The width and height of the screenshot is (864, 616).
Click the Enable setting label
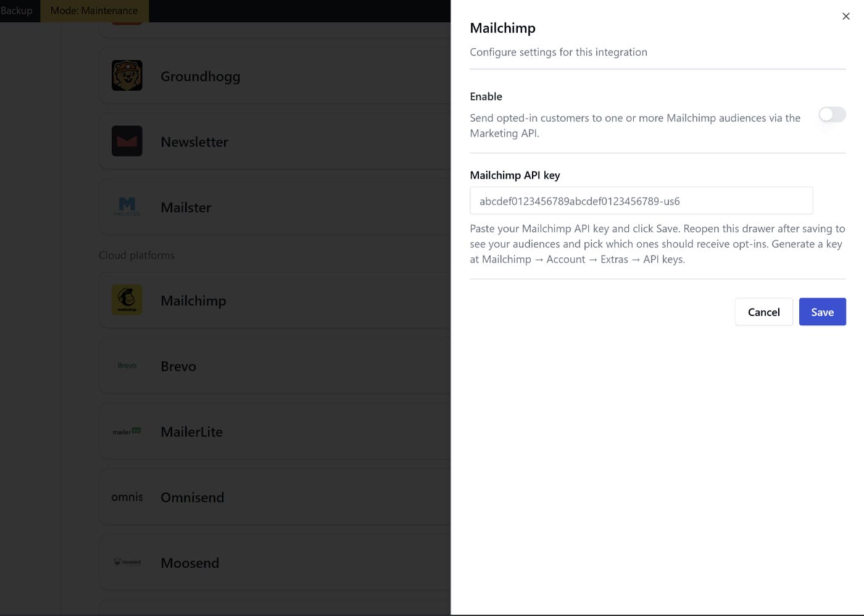[486, 96]
